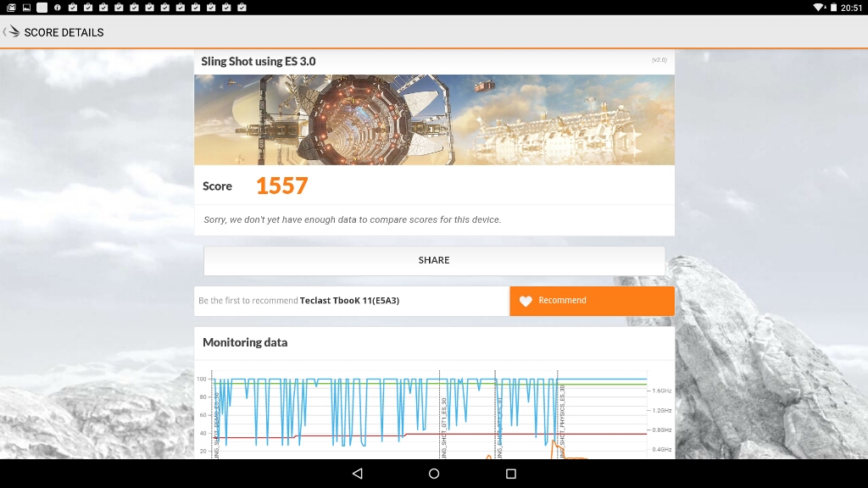This screenshot has height=488, width=868.
Task: Click the 60 value on chart's left axis
Action: pyautogui.click(x=203, y=415)
